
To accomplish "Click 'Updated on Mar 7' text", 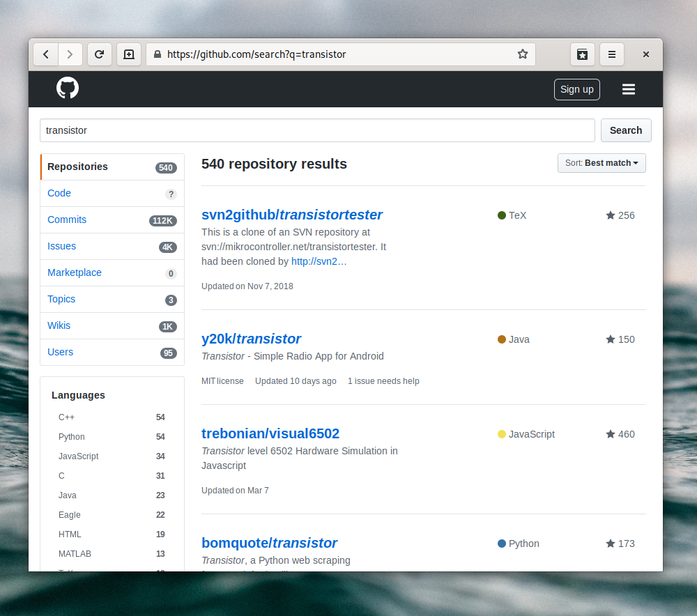I will point(235,491).
